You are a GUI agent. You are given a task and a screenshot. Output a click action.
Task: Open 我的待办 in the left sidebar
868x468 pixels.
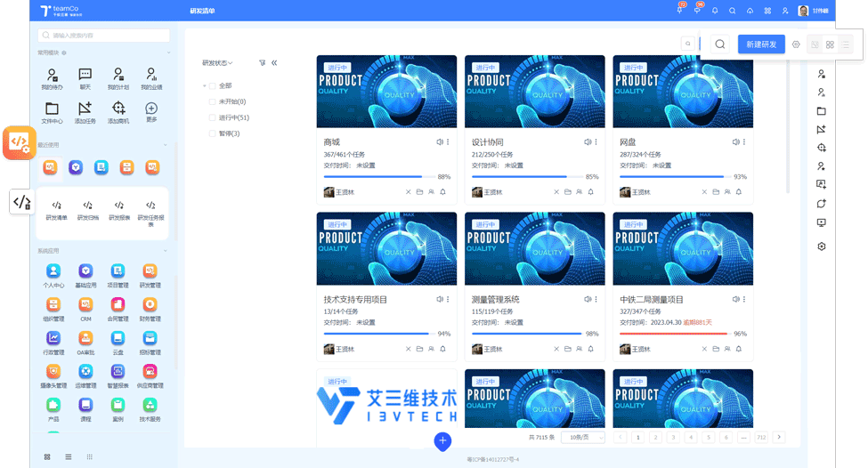coord(52,78)
